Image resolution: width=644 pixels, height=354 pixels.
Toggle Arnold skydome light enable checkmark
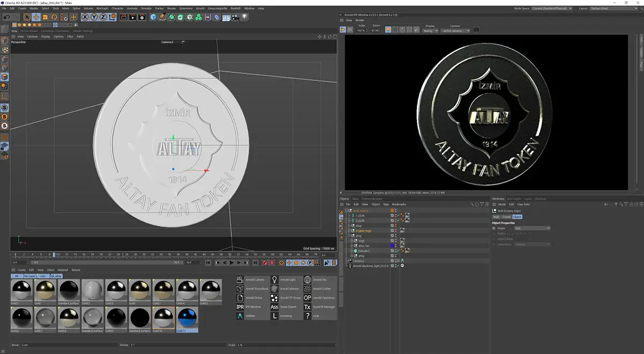tap(398, 265)
